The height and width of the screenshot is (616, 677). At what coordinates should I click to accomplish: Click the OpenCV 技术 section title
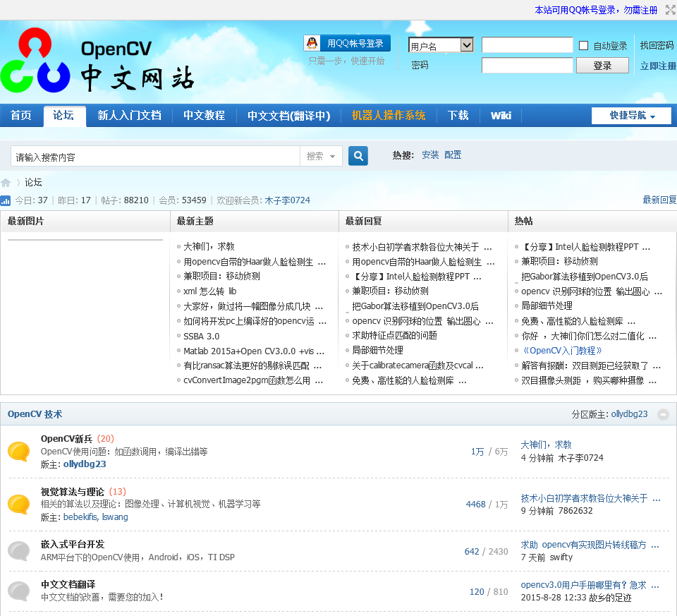pos(35,414)
